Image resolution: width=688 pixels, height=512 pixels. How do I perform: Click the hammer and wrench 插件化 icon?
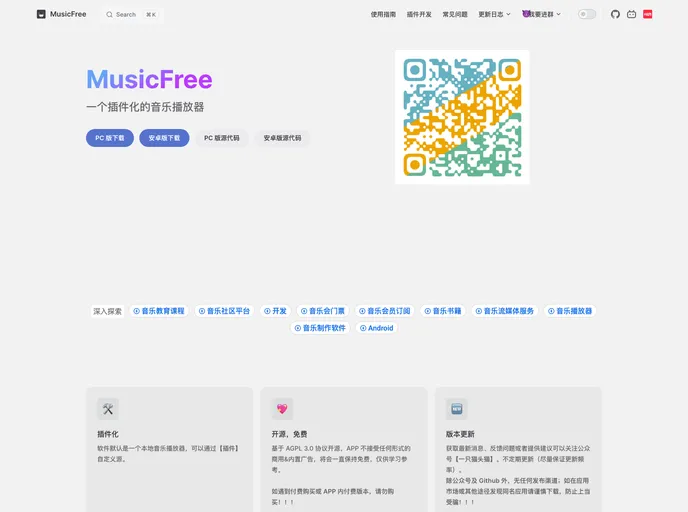pyautogui.click(x=108, y=409)
